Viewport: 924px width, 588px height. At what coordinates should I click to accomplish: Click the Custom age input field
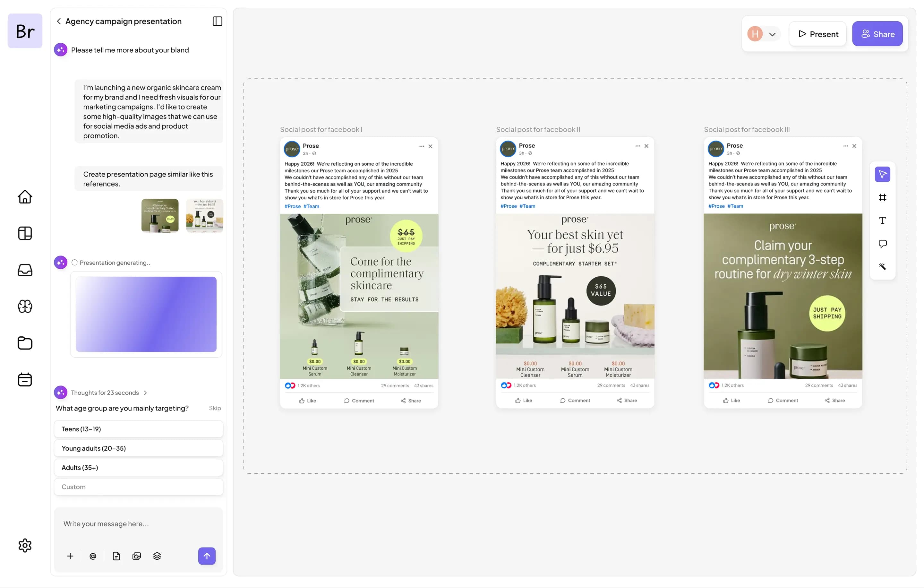[139, 486]
